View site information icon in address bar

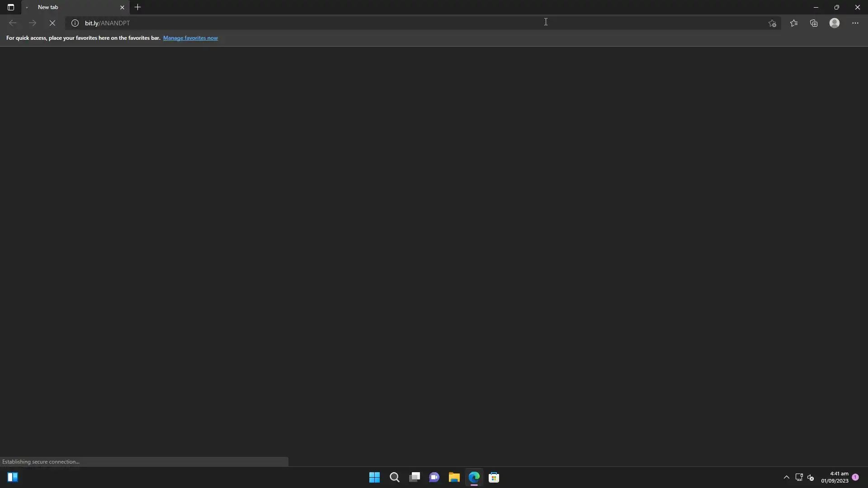pos(75,23)
